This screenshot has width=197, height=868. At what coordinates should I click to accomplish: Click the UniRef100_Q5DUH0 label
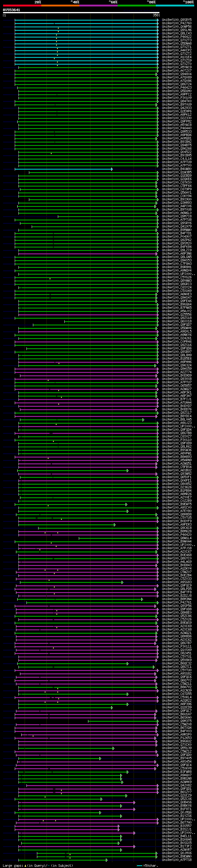point(177,91)
